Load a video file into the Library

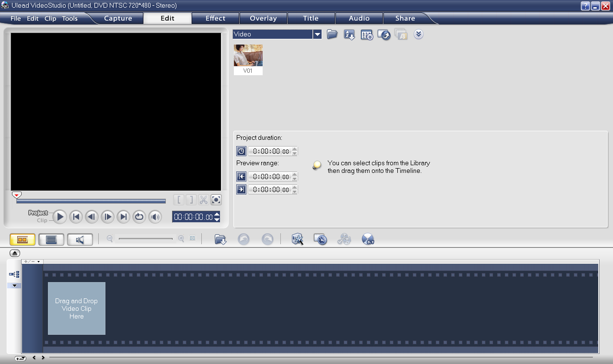[x=332, y=34]
